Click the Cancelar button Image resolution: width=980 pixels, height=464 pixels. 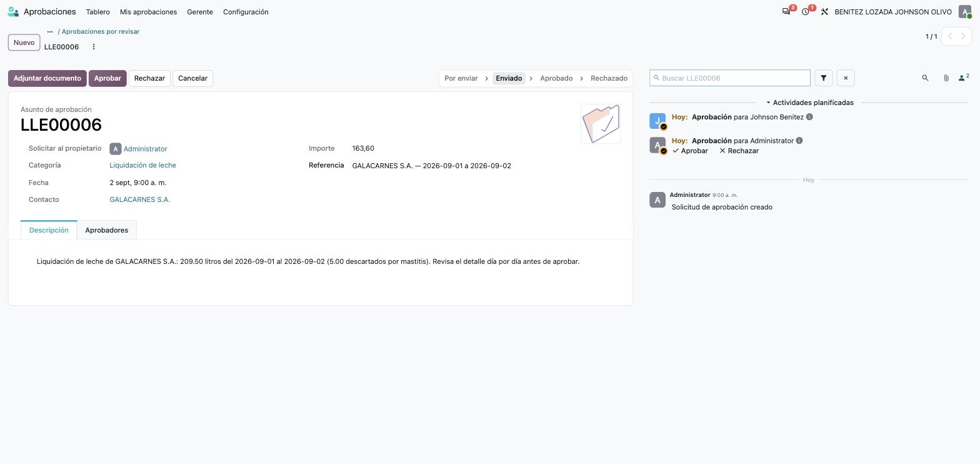[x=192, y=78]
